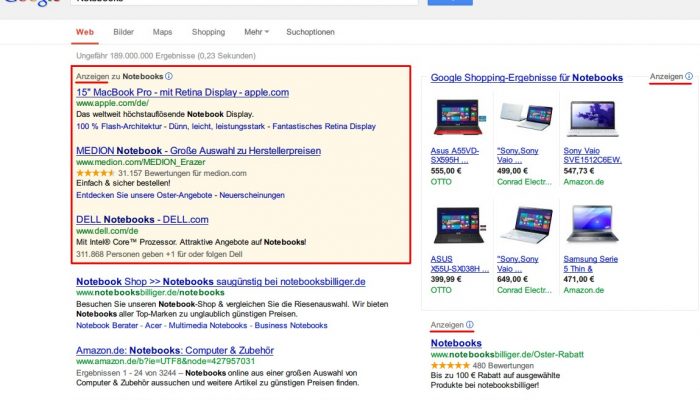Viewport: 700px width, 400px height.
Task: Click the Notebook Berater sitelink
Action: (x=107, y=325)
